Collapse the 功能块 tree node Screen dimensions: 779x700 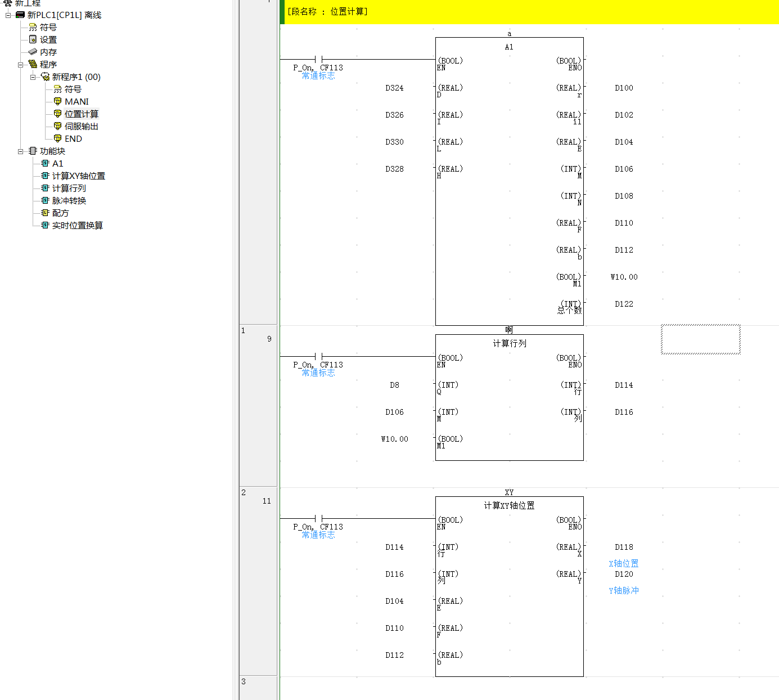pyautogui.click(x=20, y=151)
